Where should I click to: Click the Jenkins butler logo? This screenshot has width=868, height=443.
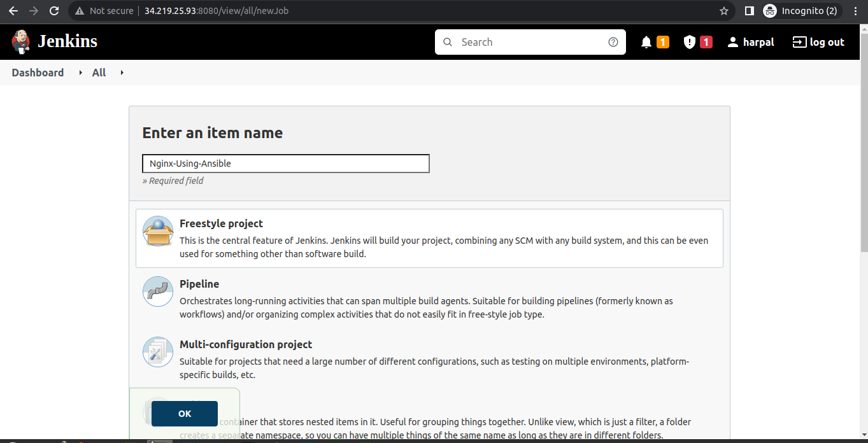[x=20, y=41]
